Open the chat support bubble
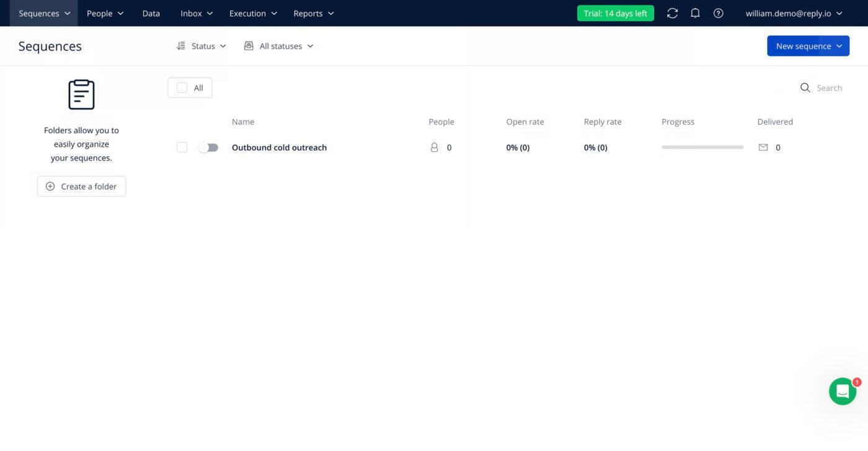The width and height of the screenshot is (868, 451). (x=843, y=392)
